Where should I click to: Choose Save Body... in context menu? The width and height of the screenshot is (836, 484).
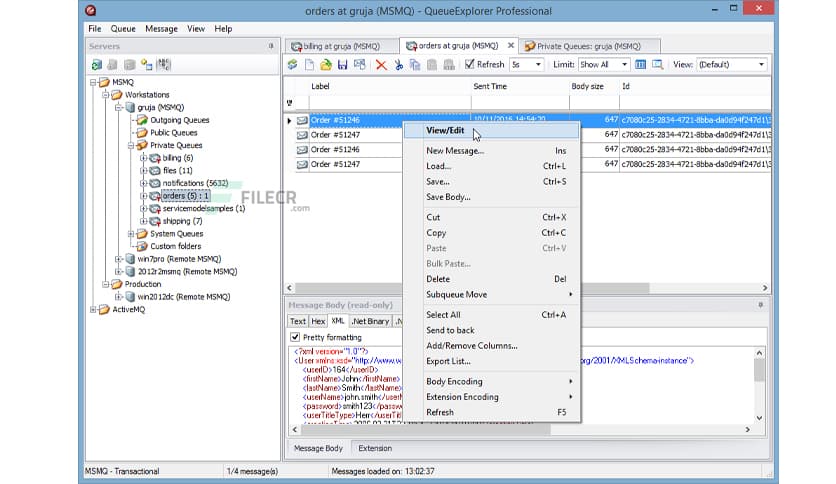(x=492, y=197)
